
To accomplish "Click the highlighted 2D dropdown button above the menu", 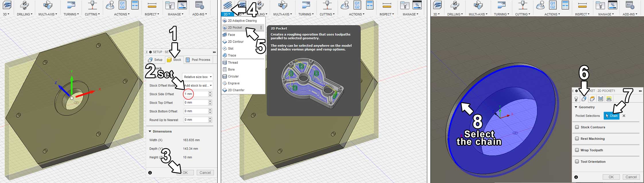I will [x=227, y=14].
